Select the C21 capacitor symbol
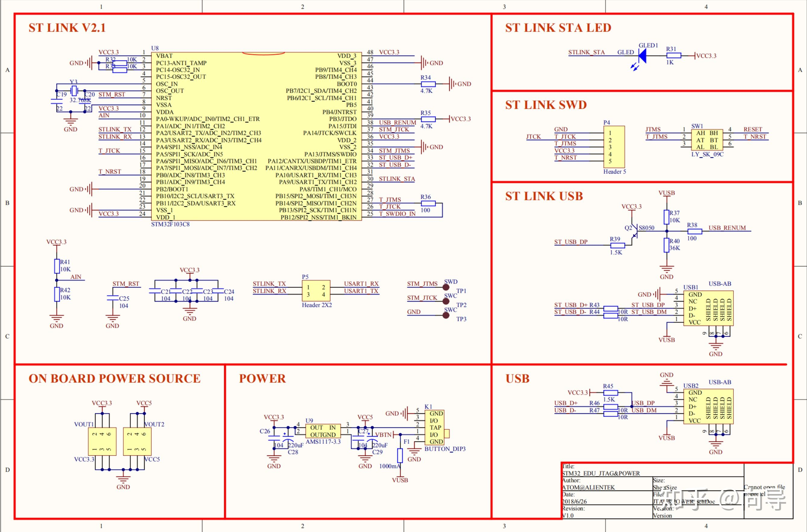Image resolution: width=807 pixels, height=532 pixels. pyautogui.click(x=155, y=291)
